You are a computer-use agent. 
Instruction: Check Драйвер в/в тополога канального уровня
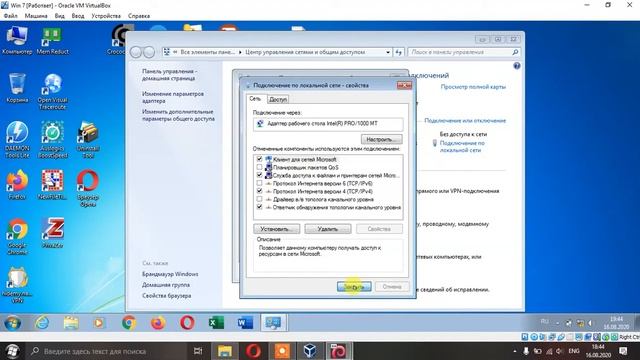[260, 199]
